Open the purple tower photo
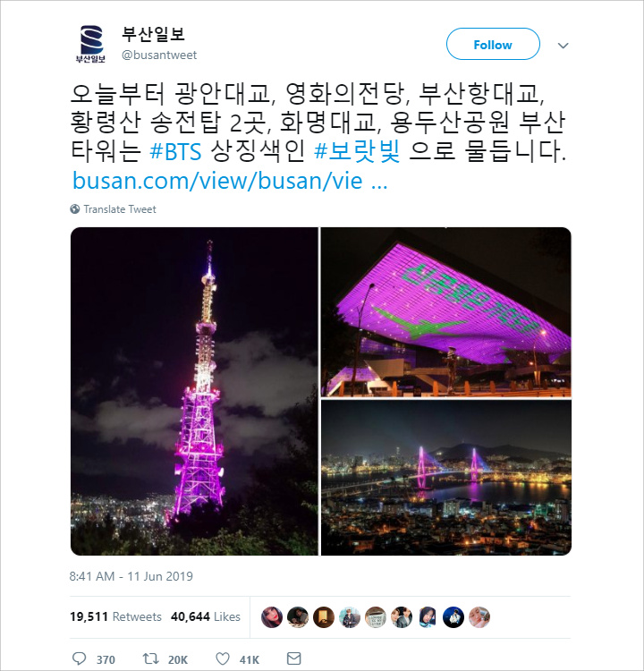Screen dimensions: 644x671 pos(194,392)
